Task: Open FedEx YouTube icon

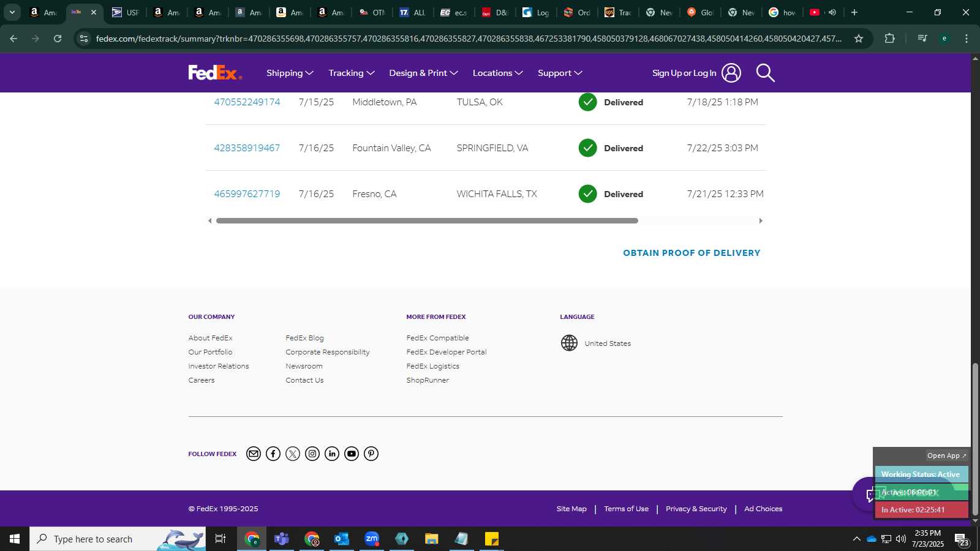Action: click(x=352, y=454)
